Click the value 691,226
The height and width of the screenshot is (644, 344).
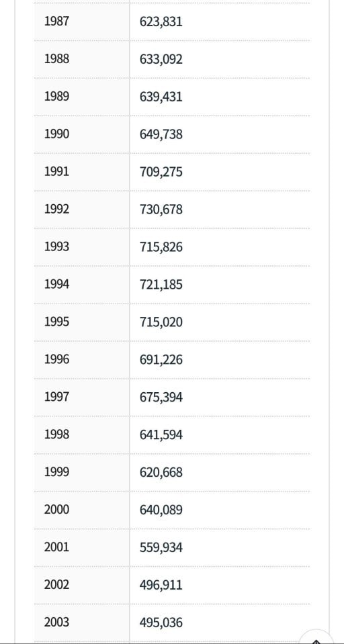(161, 360)
